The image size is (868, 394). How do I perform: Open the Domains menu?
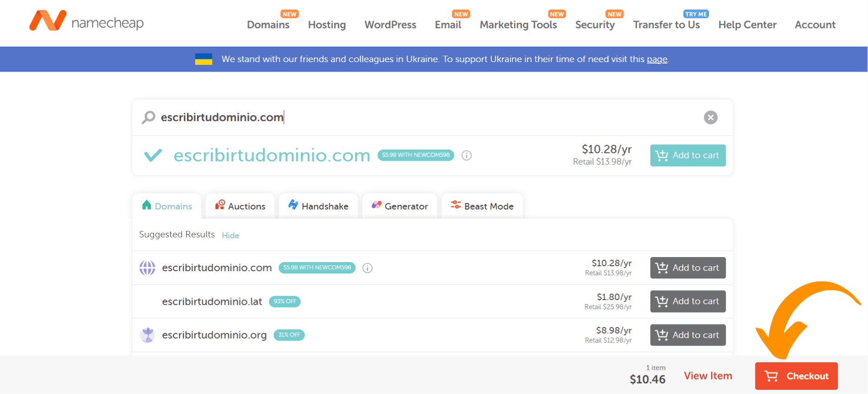pos(268,25)
